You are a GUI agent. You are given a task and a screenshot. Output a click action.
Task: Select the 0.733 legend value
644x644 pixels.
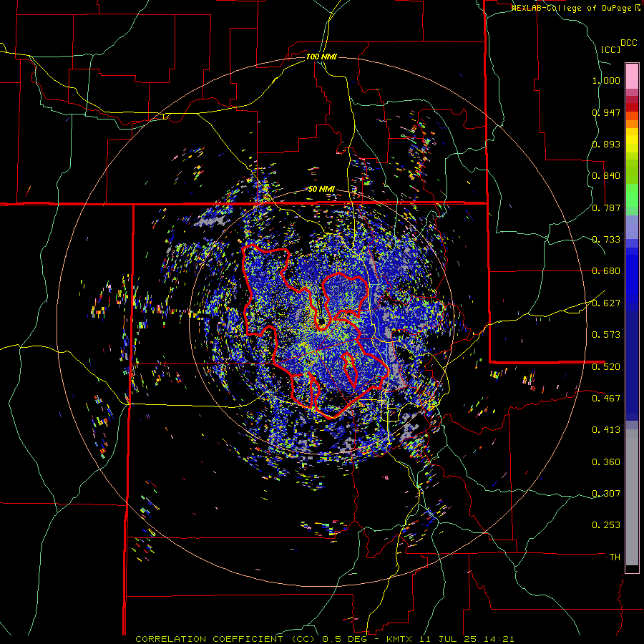[x=606, y=240]
